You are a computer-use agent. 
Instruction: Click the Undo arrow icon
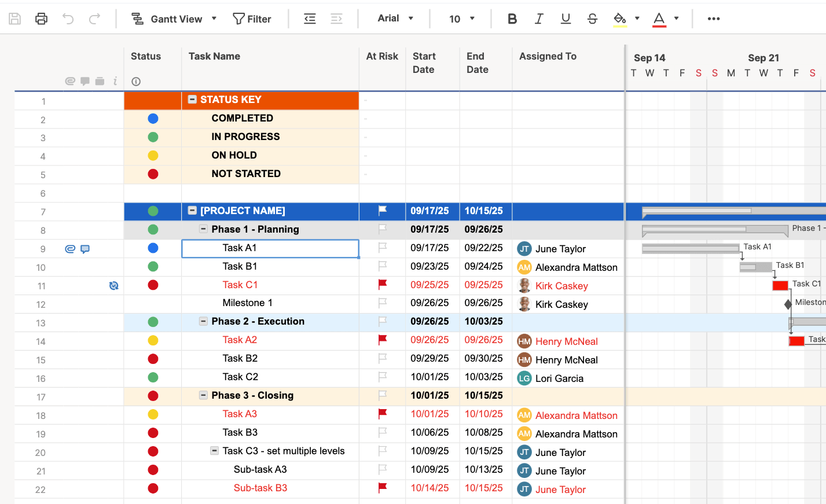68,19
